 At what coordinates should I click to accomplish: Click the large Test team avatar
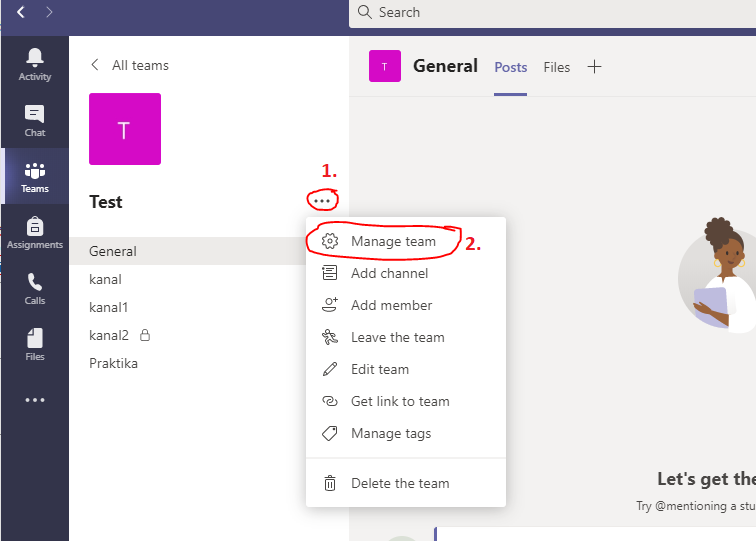[125, 129]
